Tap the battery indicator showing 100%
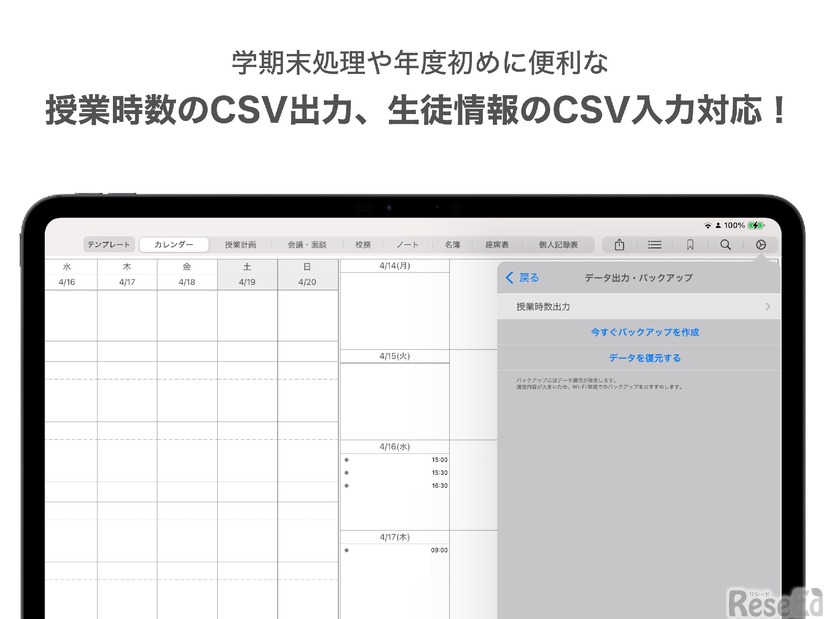The height and width of the screenshot is (619, 826). pyautogui.click(x=736, y=226)
